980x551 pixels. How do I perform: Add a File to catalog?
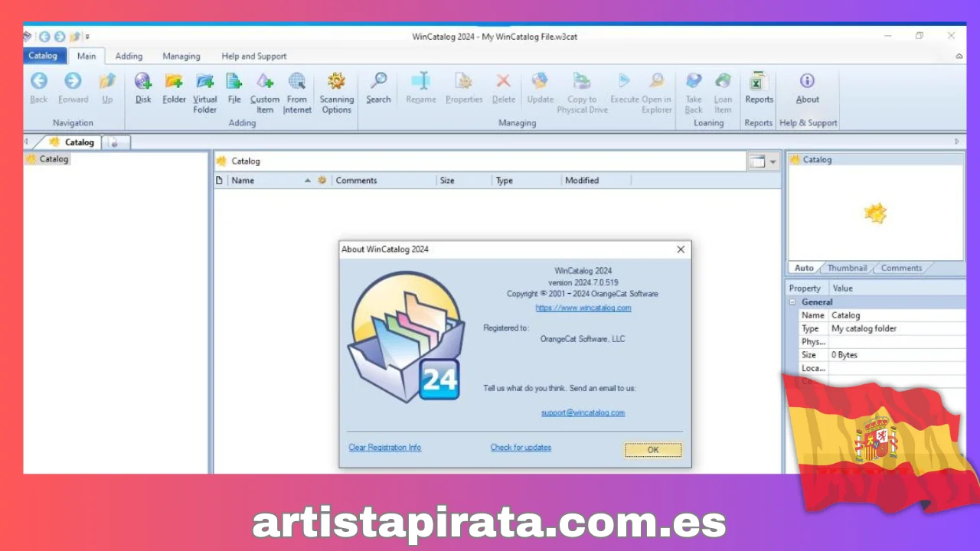coord(234,88)
